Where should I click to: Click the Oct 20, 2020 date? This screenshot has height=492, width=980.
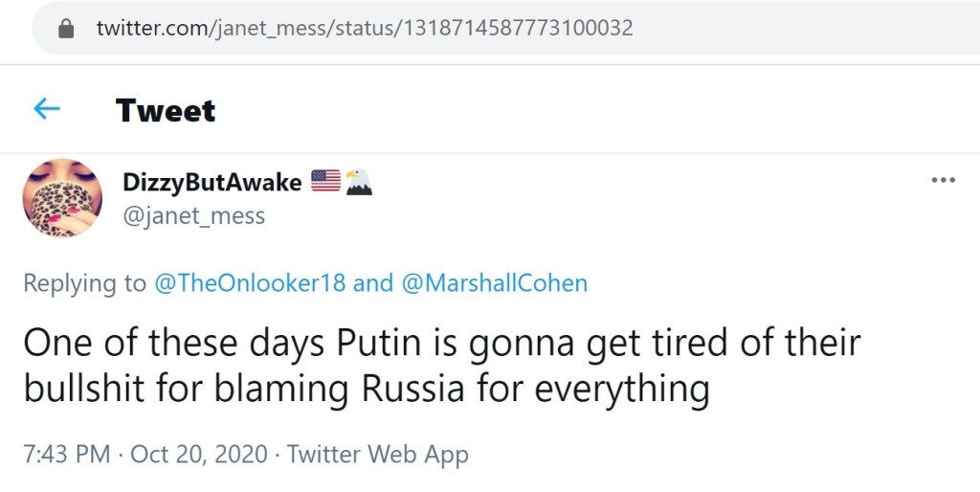[201, 453]
